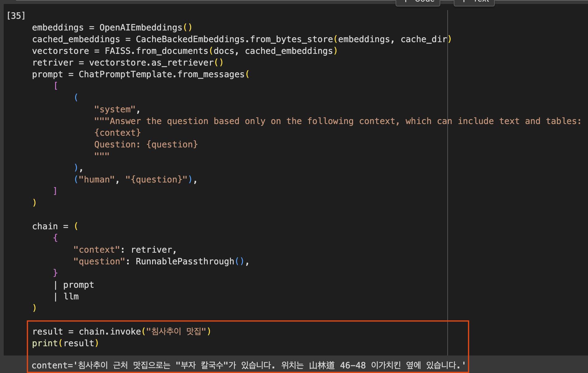Click the ("human", "{question}") tuple line
The image size is (588, 373).
(x=135, y=180)
